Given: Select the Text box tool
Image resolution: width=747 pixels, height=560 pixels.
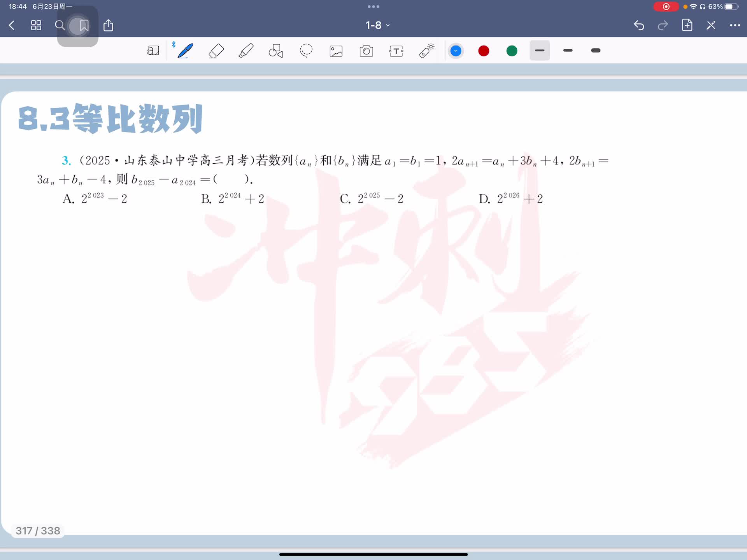Looking at the screenshot, I should (396, 51).
